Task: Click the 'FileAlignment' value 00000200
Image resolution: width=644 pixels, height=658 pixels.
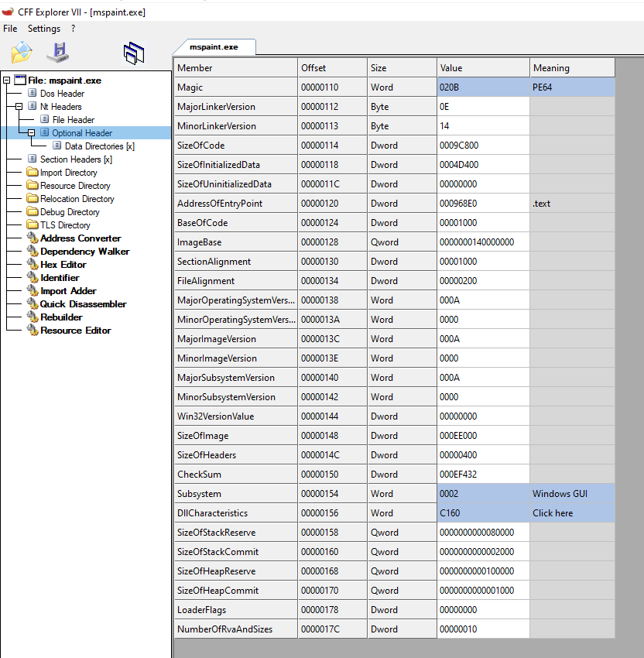Action: 483,281
